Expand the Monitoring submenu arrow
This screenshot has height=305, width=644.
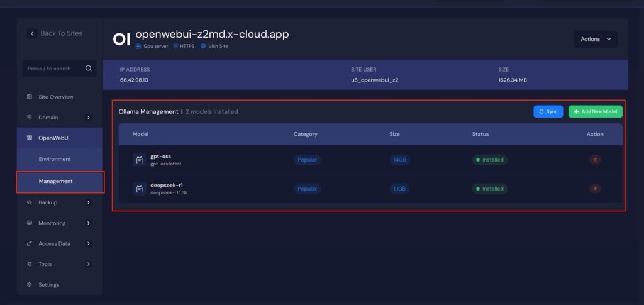tap(89, 223)
